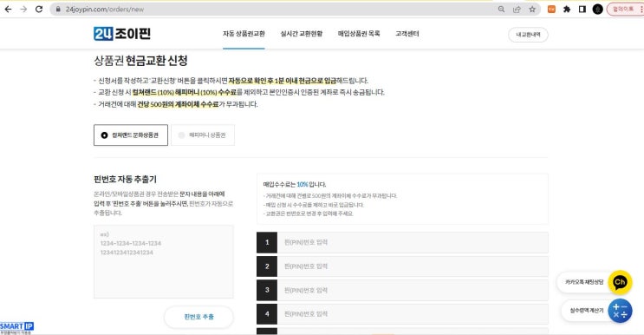Focus the PIN auto-extract text area

pos(164,261)
